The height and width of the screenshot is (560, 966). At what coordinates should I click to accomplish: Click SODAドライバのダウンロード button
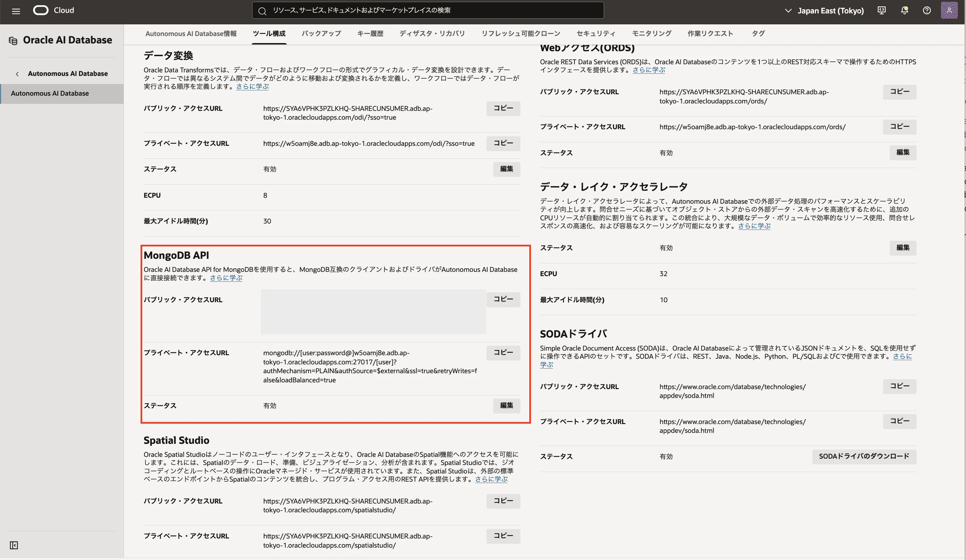864,457
